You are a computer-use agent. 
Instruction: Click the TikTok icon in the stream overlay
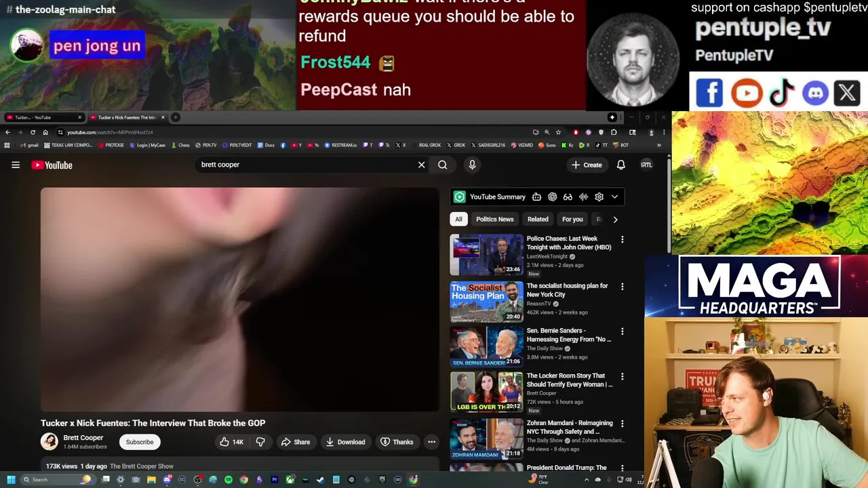(x=781, y=93)
